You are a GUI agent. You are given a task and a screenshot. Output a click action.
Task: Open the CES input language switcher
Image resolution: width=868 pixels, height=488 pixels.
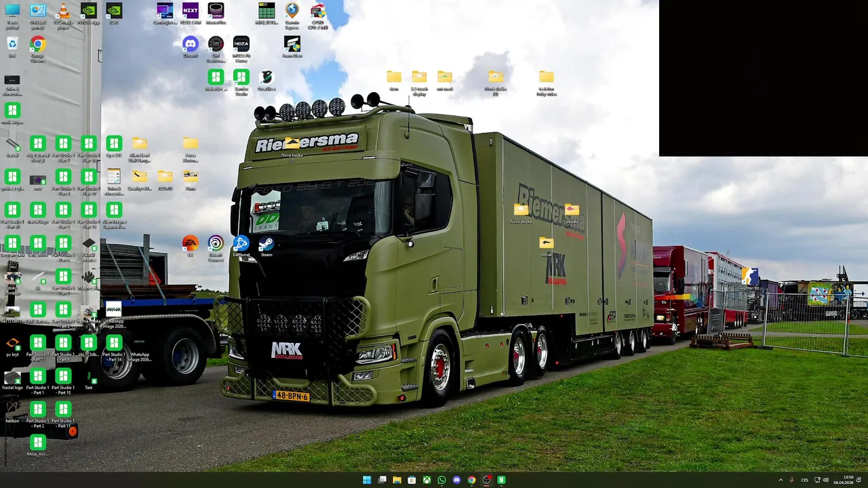[805, 480]
